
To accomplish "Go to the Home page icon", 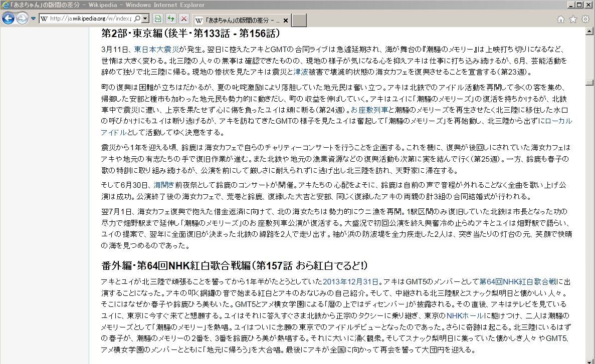I will [561, 19].
